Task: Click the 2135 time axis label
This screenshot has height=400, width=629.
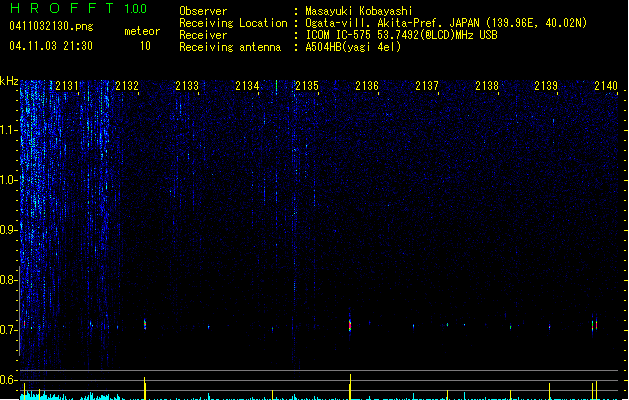Action: 307,86
